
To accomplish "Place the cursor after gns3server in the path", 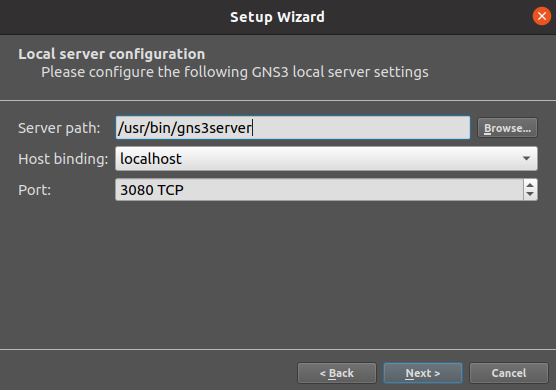I will 252,128.
